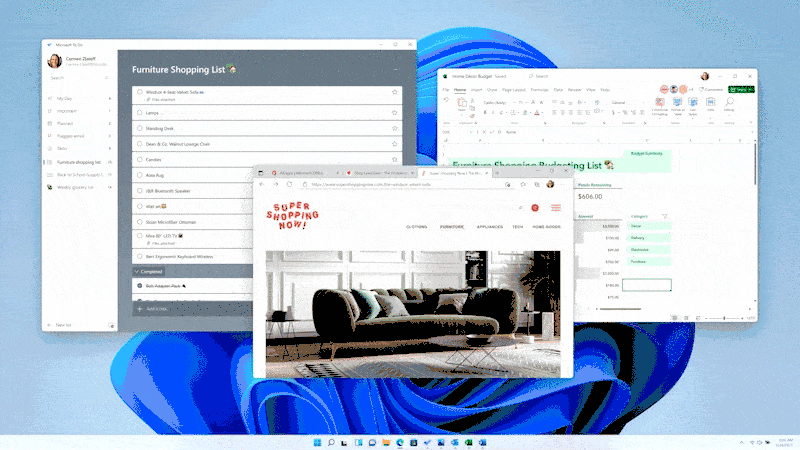Tick the Walnut Lounge Chair task circle

click(x=140, y=144)
